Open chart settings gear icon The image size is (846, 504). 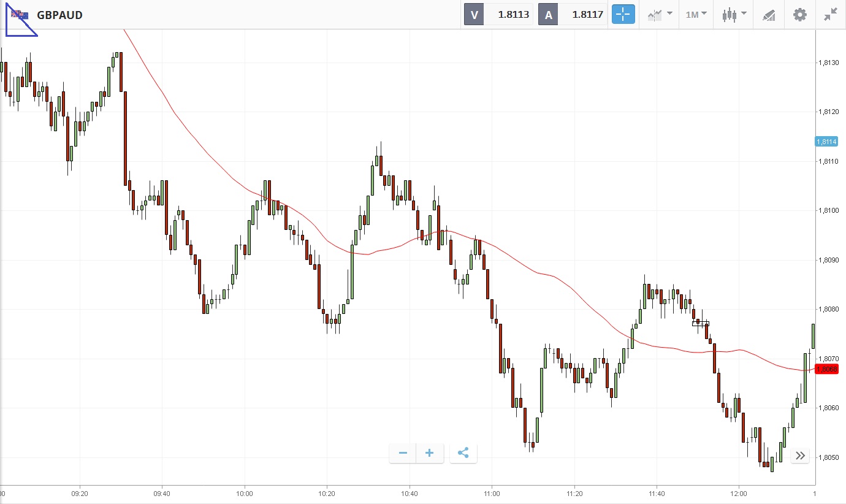[800, 15]
